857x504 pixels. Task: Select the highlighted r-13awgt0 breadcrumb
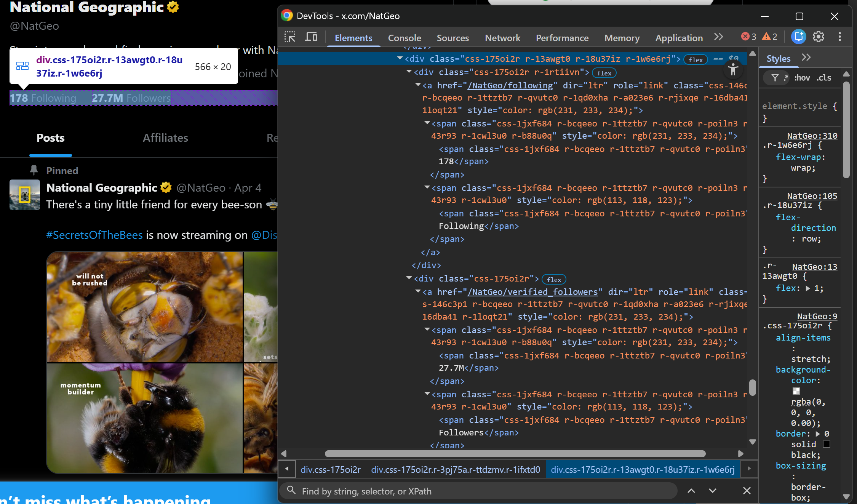pos(643,469)
